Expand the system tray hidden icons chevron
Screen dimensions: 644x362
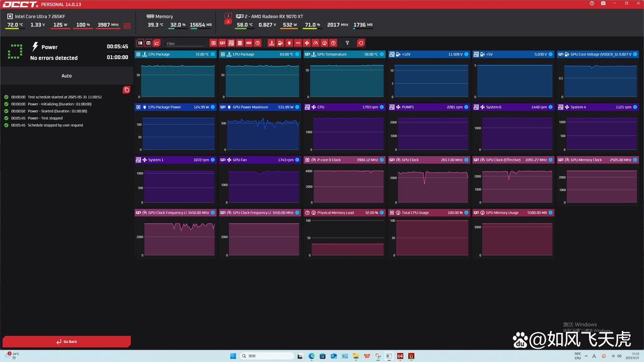point(586,356)
